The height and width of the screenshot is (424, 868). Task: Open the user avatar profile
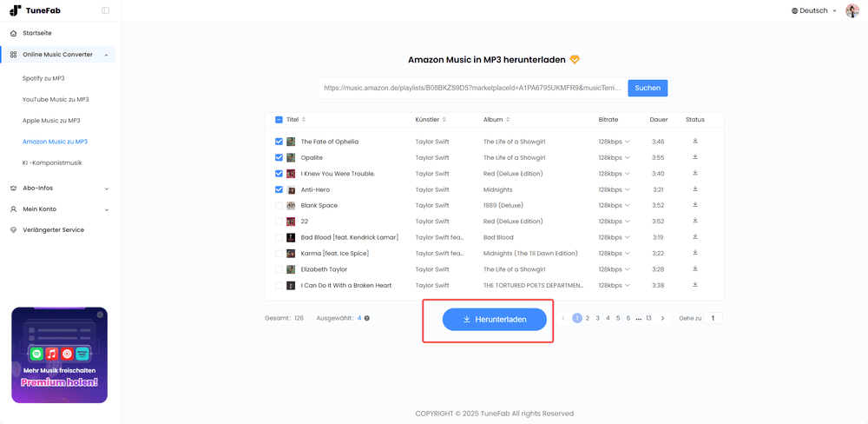pyautogui.click(x=852, y=10)
